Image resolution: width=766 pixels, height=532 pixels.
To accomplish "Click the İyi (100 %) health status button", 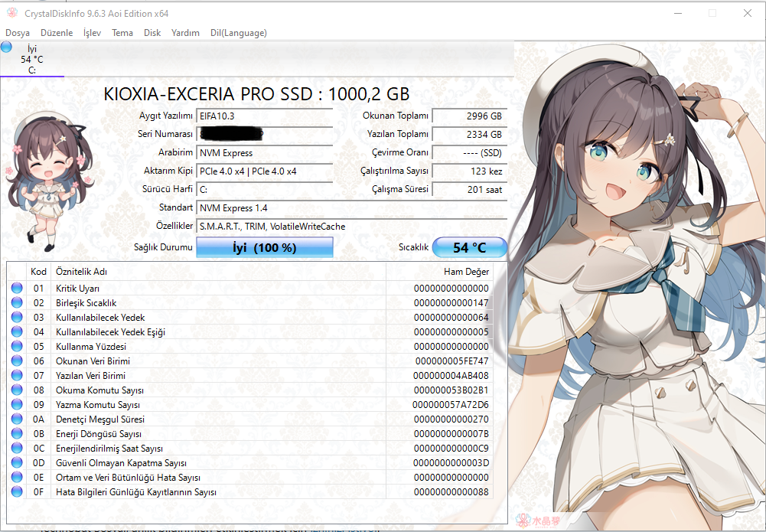I will [x=265, y=248].
